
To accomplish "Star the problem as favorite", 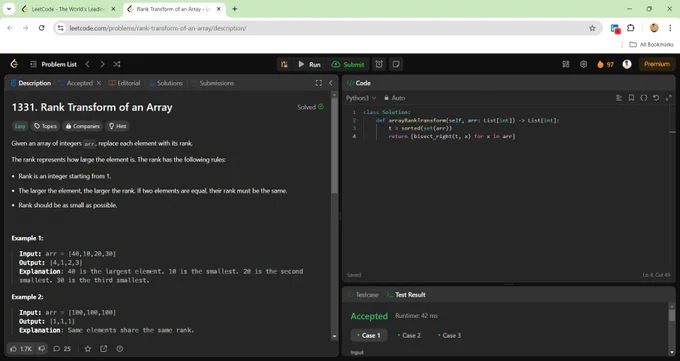I will [x=88, y=349].
